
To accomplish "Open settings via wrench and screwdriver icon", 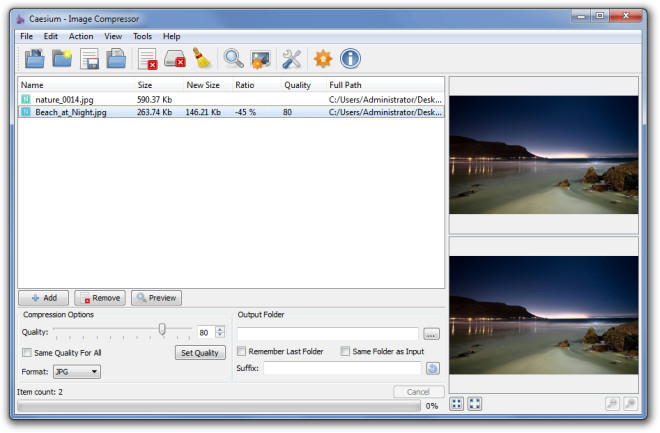I will tap(292, 59).
